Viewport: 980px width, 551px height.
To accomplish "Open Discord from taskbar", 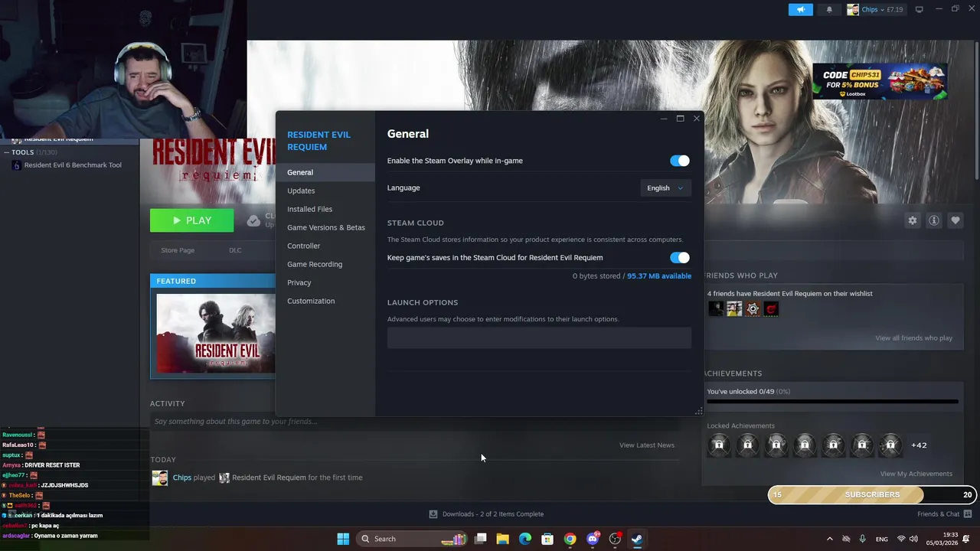I will 593,539.
